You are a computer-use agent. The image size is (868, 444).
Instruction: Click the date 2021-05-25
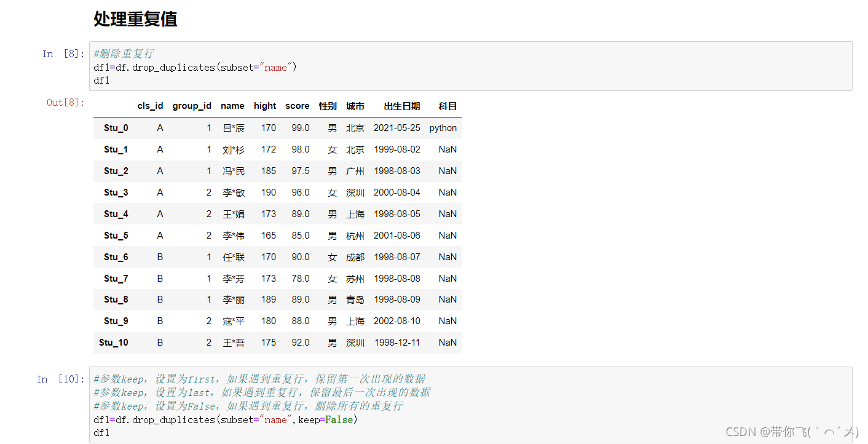click(397, 128)
